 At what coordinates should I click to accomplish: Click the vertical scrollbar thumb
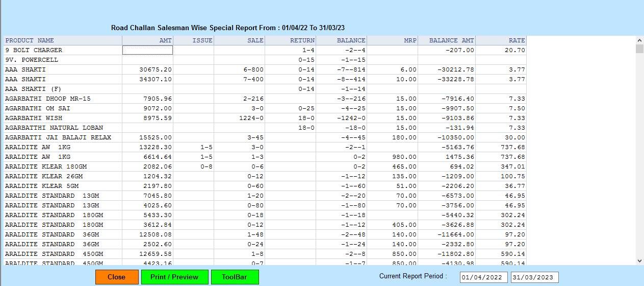click(640, 49)
